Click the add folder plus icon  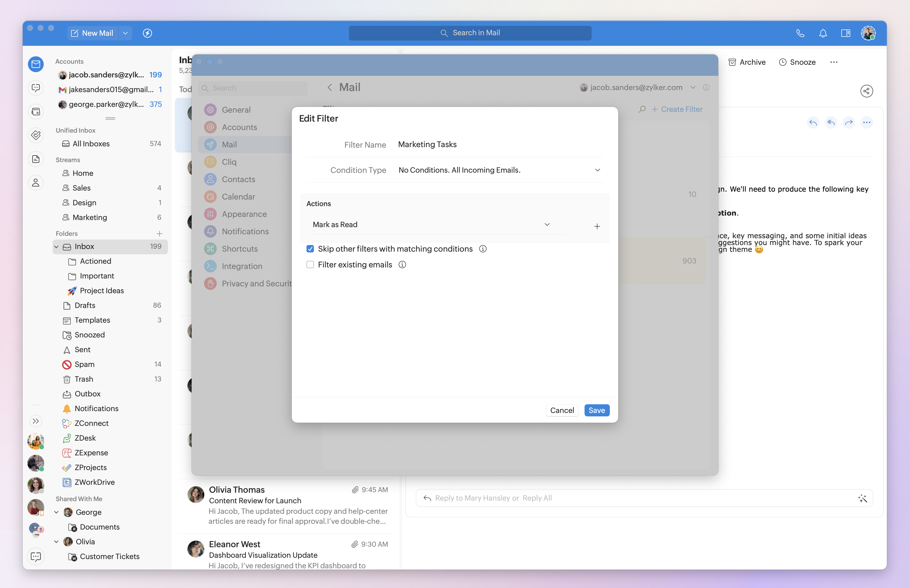[x=159, y=233]
